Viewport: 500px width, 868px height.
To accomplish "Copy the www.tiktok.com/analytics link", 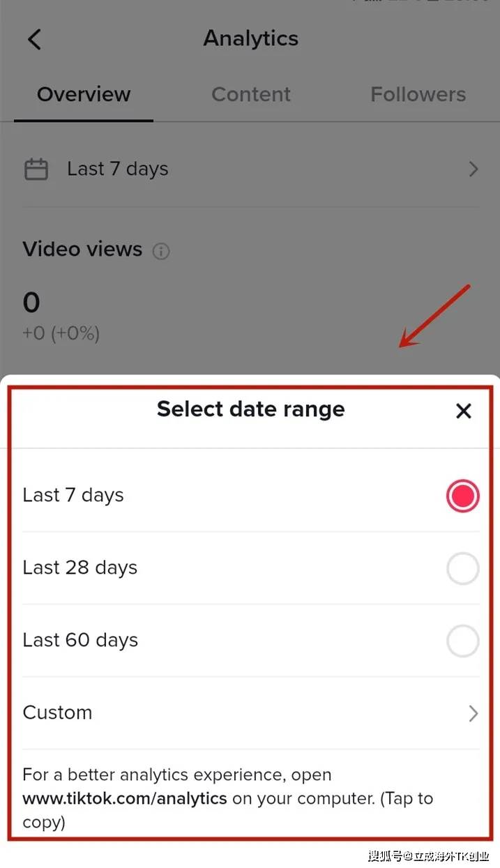I will (125, 798).
